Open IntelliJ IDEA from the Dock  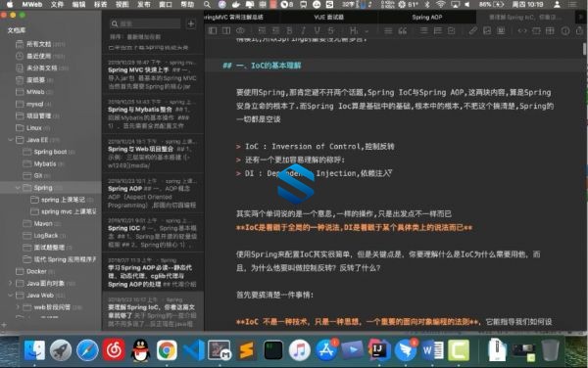[378, 350]
